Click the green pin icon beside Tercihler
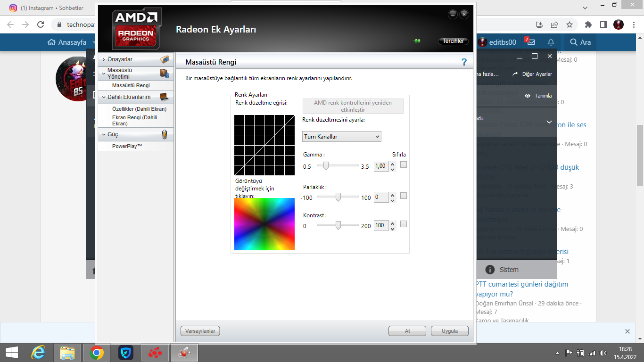Viewport: 644px width, 362px height. pos(417,41)
